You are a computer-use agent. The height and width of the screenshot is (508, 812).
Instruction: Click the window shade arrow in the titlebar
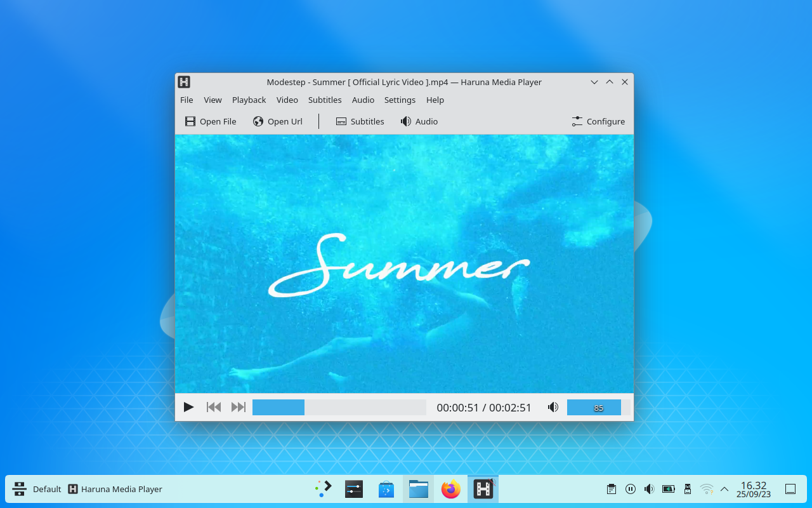tap(594, 82)
